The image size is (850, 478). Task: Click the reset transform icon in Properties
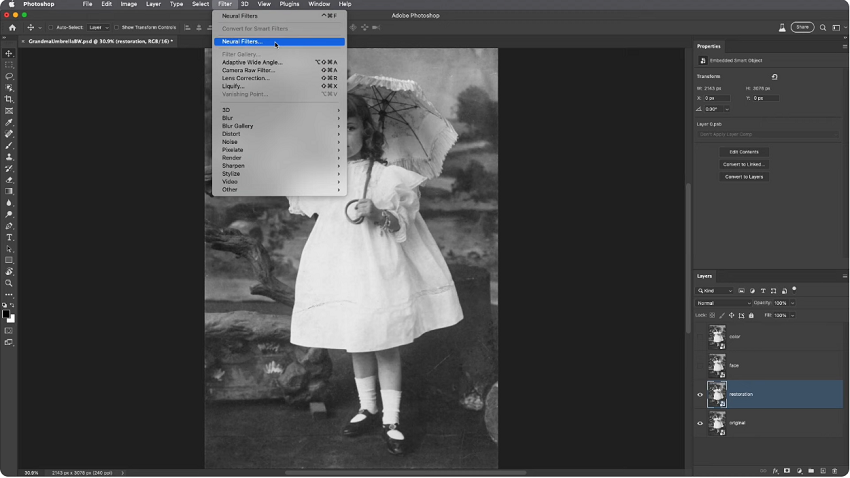point(774,77)
